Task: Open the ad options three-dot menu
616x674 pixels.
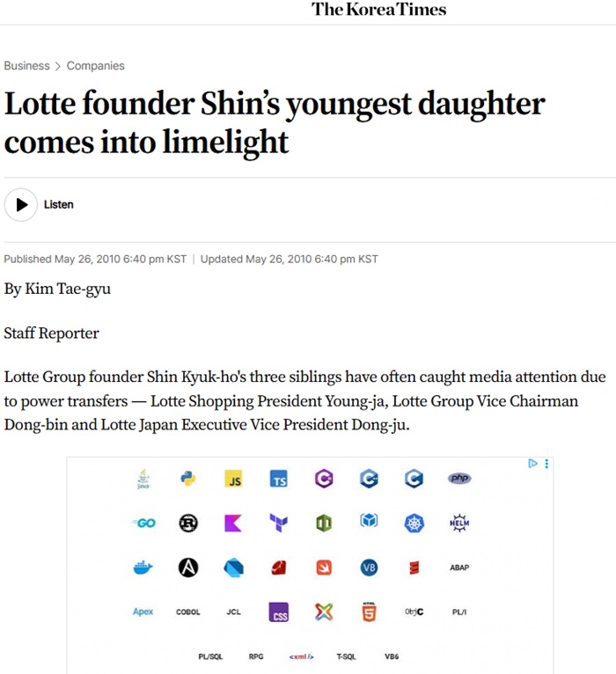Action: pos(546,464)
